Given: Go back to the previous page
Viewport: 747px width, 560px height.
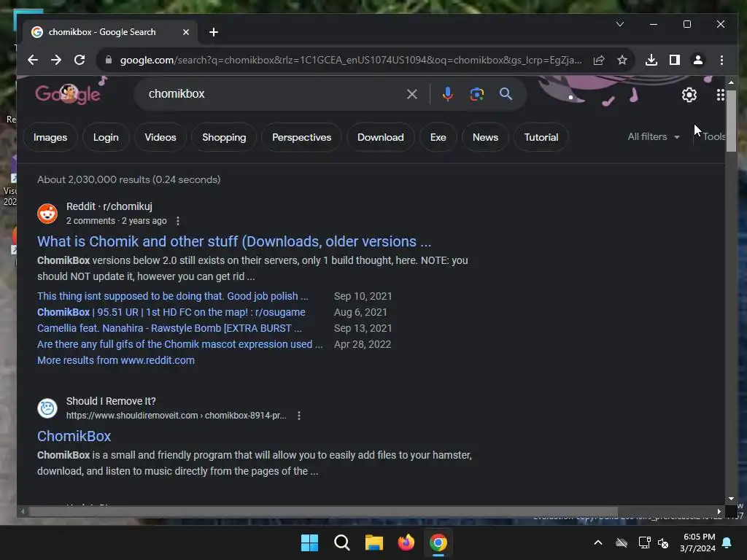Looking at the screenshot, I should tap(33, 60).
